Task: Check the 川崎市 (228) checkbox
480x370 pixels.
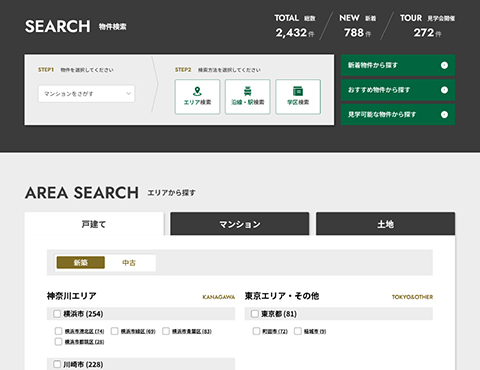Action: coord(57,364)
